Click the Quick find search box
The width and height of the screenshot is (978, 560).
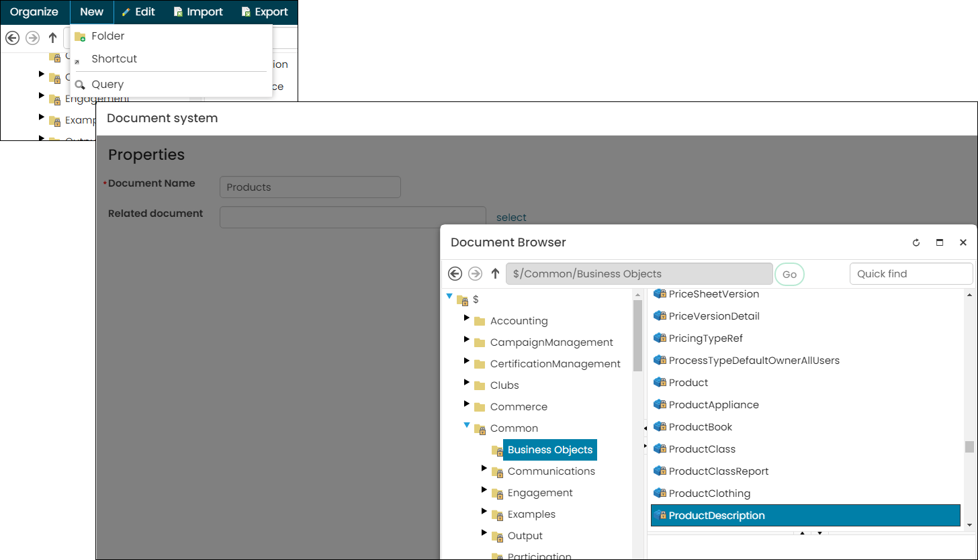tap(911, 274)
